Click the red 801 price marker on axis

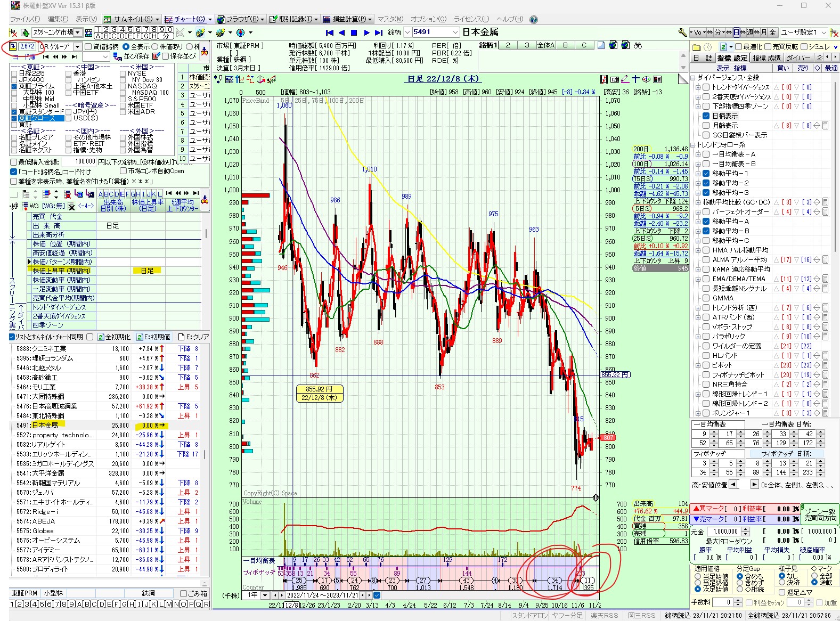(x=608, y=438)
